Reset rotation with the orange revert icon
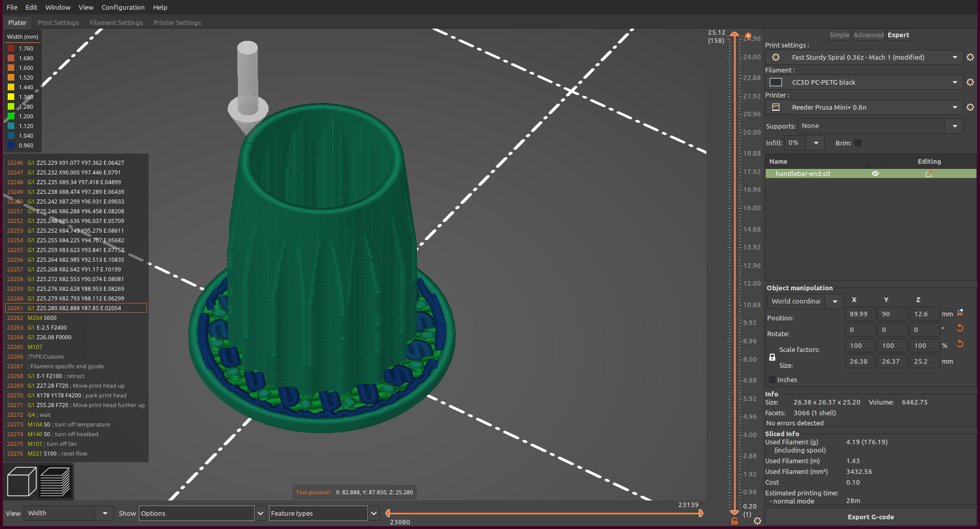 coord(960,329)
